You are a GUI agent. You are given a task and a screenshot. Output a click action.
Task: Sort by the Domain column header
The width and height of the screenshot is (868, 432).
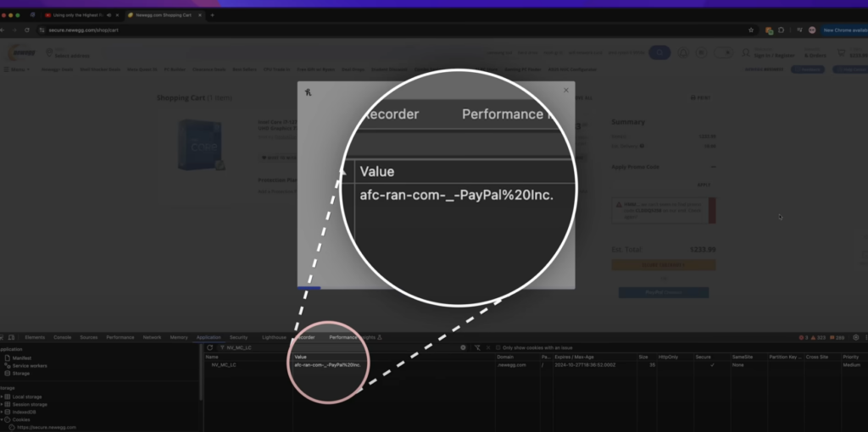(x=517, y=357)
